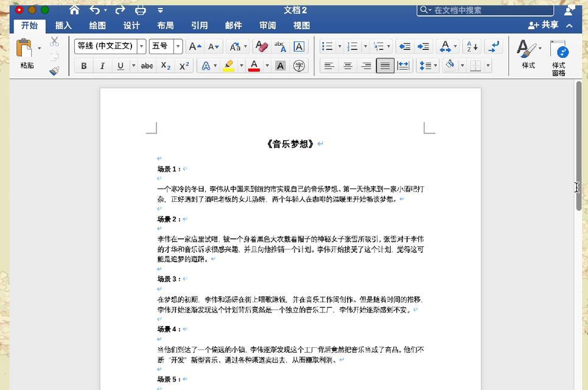The width and height of the screenshot is (588, 390).
Task: Toggle strikethrough abc formatting
Action: pyautogui.click(x=147, y=66)
